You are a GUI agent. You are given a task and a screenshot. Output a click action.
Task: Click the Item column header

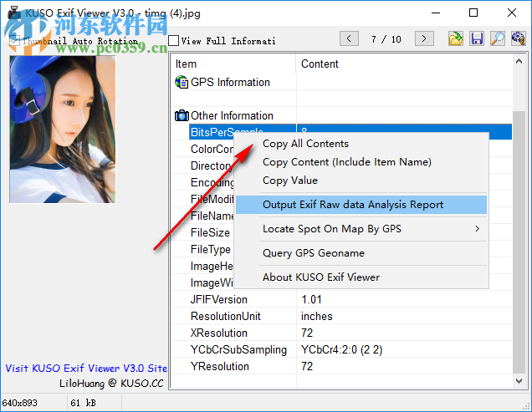tap(233, 64)
